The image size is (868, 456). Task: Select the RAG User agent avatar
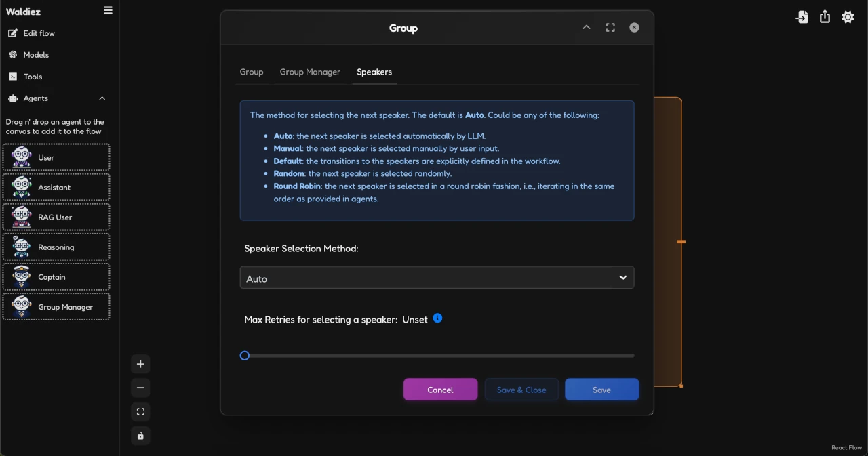click(x=22, y=217)
